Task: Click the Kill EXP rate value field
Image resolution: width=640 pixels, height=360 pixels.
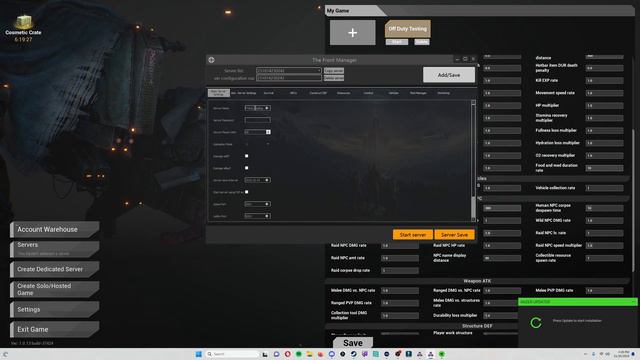Action: click(604, 80)
